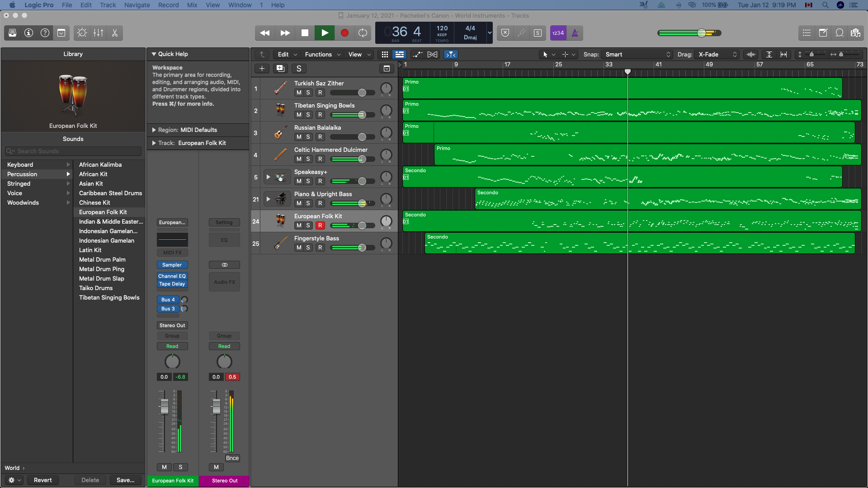Open the Record menu

pos(169,5)
